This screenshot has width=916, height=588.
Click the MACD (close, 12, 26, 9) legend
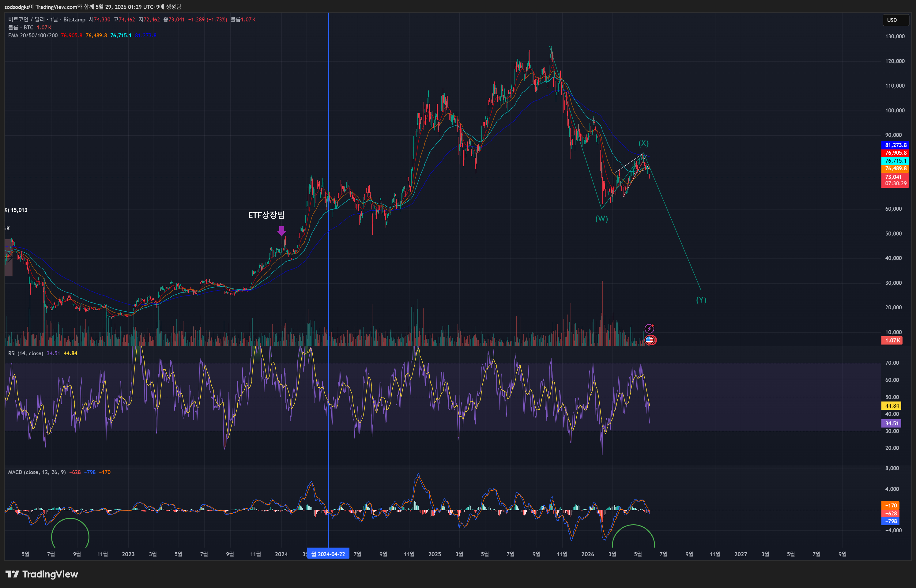tap(37, 472)
